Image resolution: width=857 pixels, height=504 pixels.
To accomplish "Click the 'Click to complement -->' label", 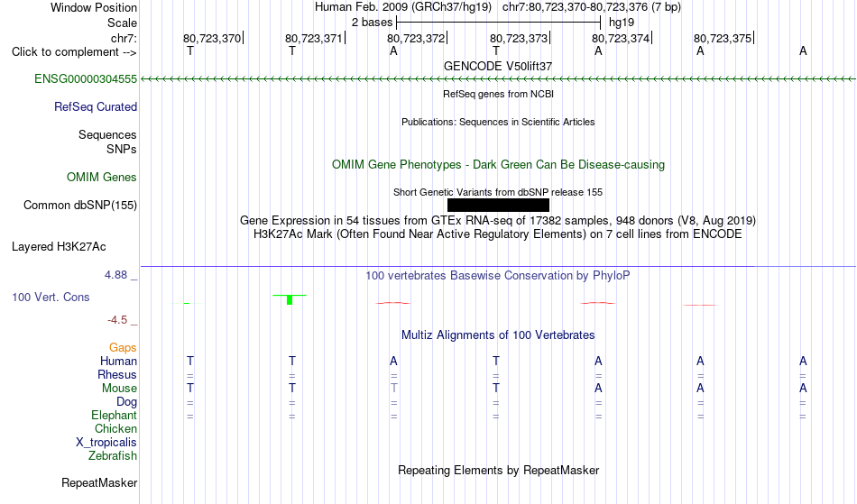I will [74, 52].
